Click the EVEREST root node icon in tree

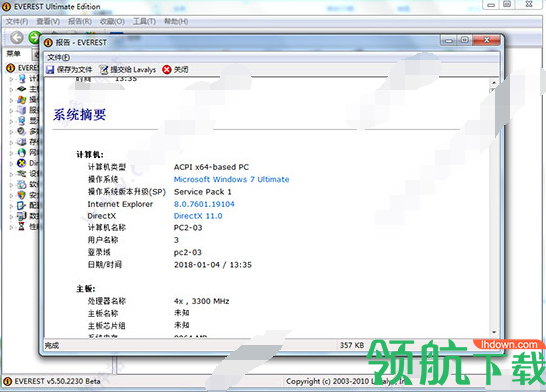[x=10, y=68]
